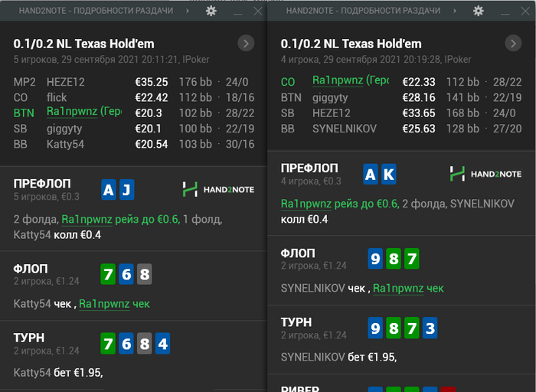Click €28.16 stack of giggyty in right window

[419, 98]
